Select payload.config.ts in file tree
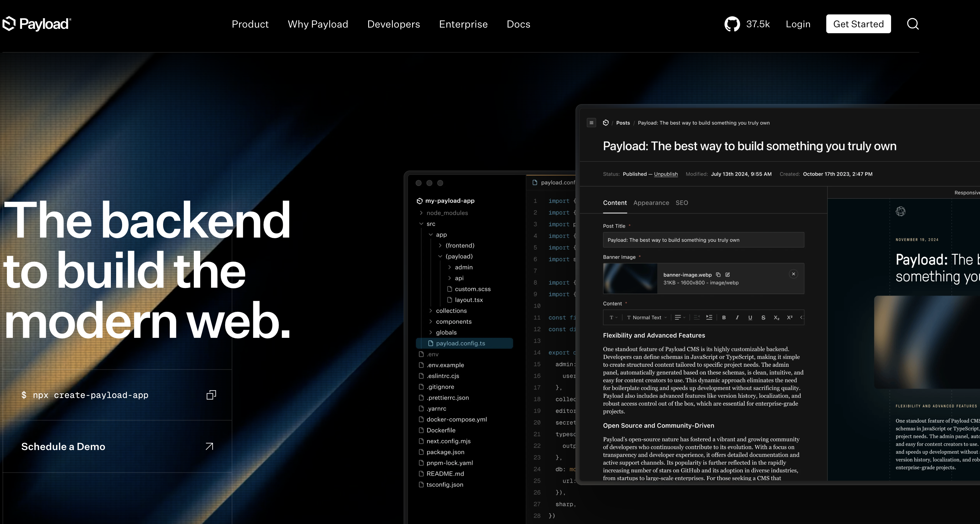 click(x=465, y=343)
